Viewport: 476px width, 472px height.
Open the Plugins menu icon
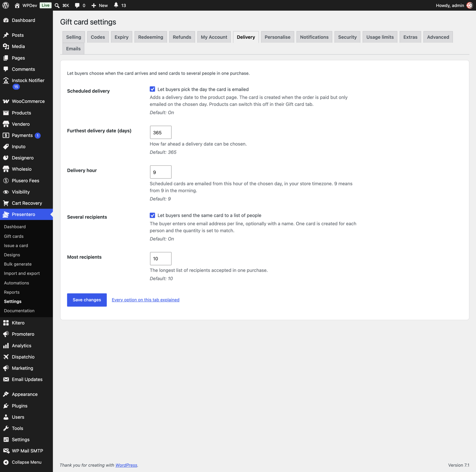(x=6, y=406)
